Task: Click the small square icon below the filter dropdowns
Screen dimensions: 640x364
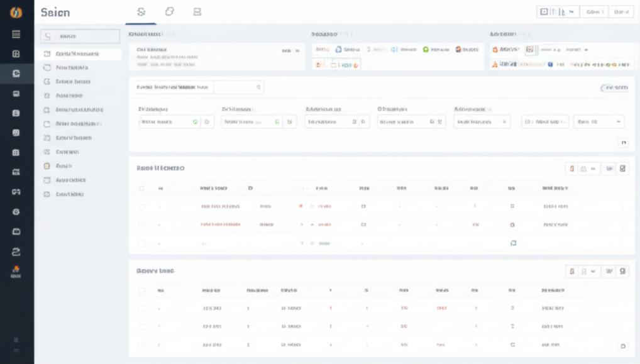Action: (x=623, y=143)
